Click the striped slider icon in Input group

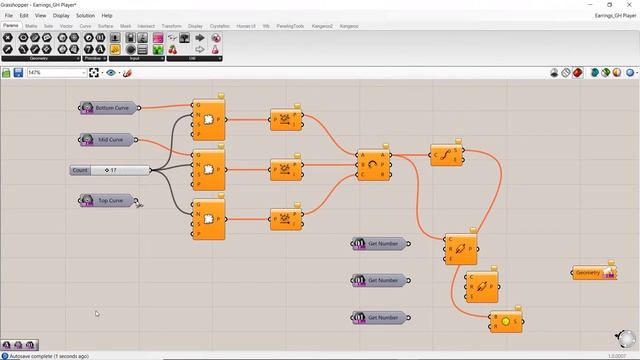click(x=142, y=49)
